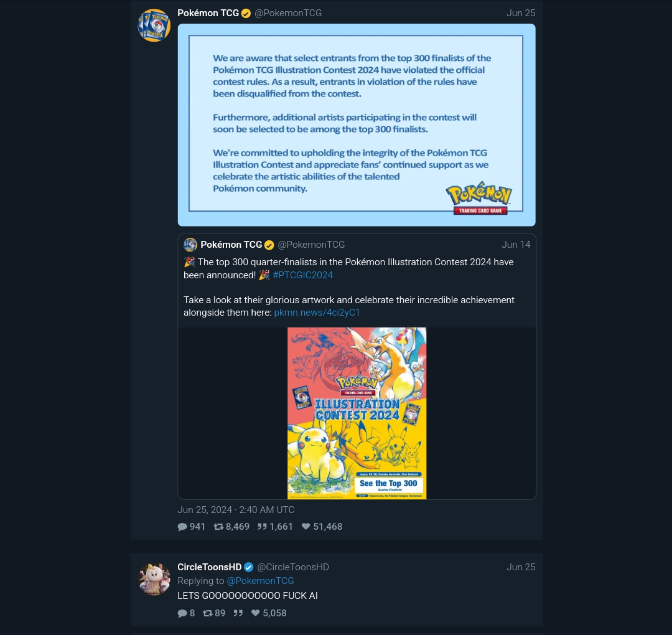Click the quote icon on CircleToonsHD's reply

pyautogui.click(x=238, y=613)
